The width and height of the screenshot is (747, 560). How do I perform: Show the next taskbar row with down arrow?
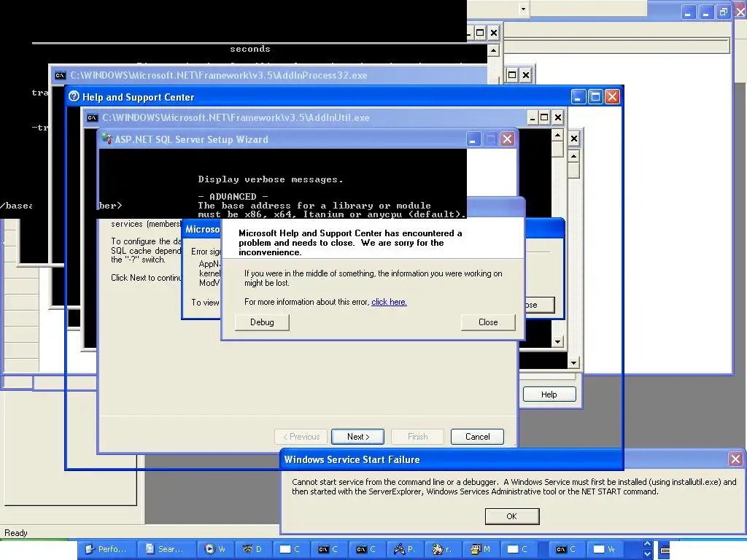647,554
